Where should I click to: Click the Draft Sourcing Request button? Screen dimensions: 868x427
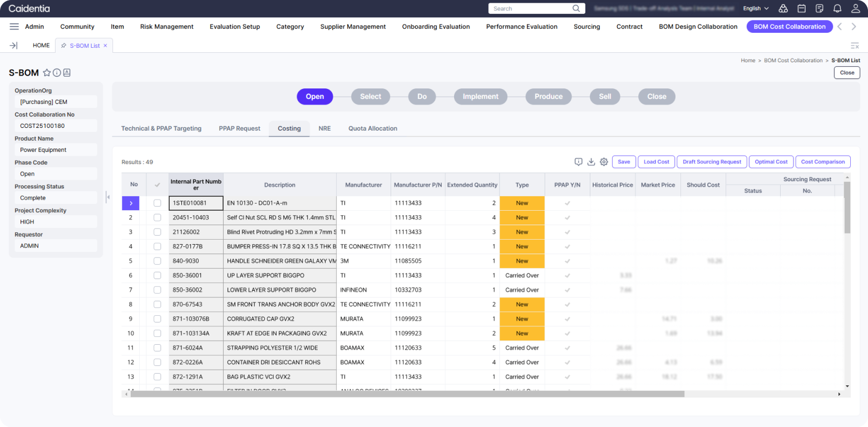click(x=712, y=162)
